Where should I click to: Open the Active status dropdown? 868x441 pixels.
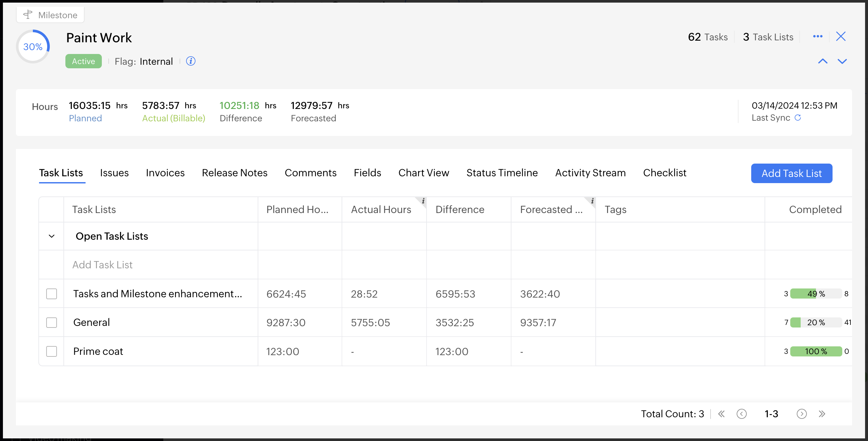(83, 61)
